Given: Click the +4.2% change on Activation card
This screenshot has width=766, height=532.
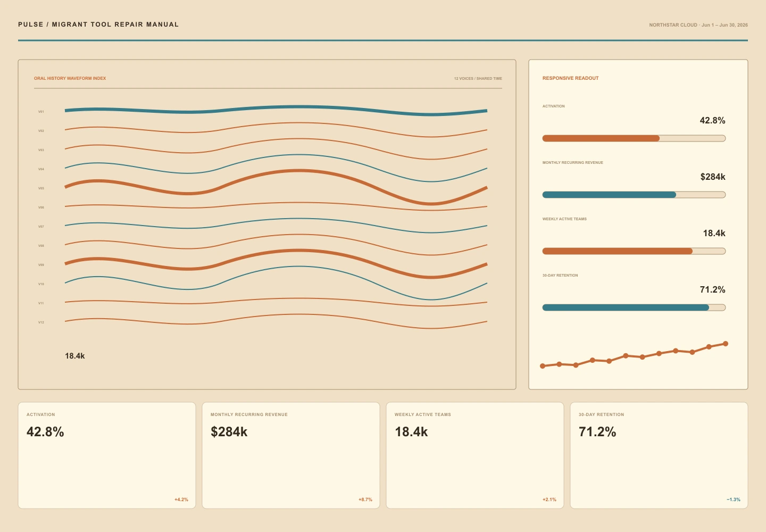Looking at the screenshot, I should (x=181, y=500).
